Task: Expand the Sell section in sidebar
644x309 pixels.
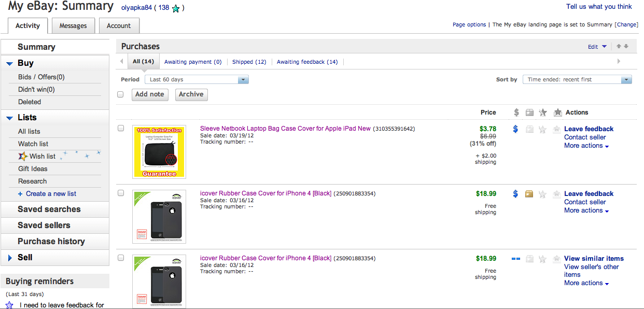Action: 10,258
